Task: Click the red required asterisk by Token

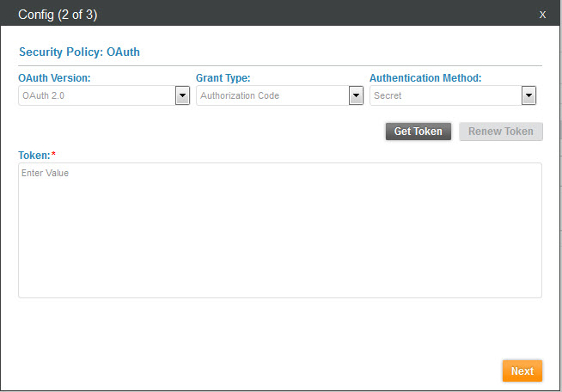Action: click(x=54, y=154)
